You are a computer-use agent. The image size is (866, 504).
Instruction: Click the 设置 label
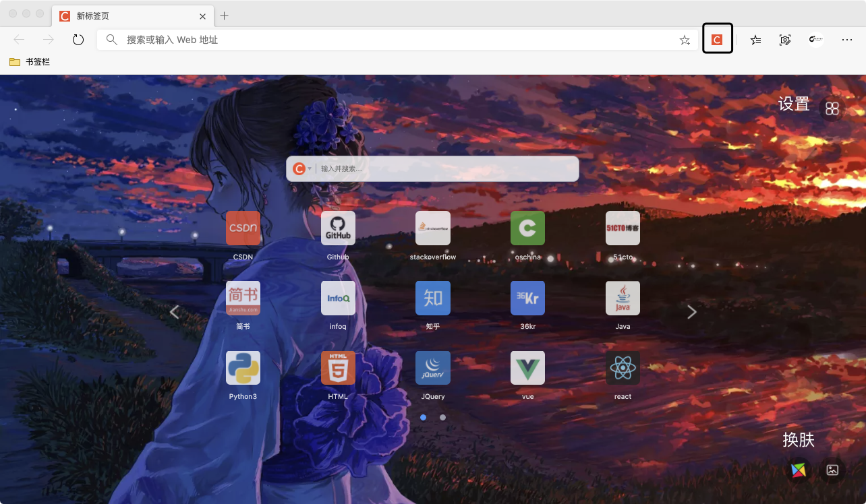pyautogui.click(x=794, y=104)
